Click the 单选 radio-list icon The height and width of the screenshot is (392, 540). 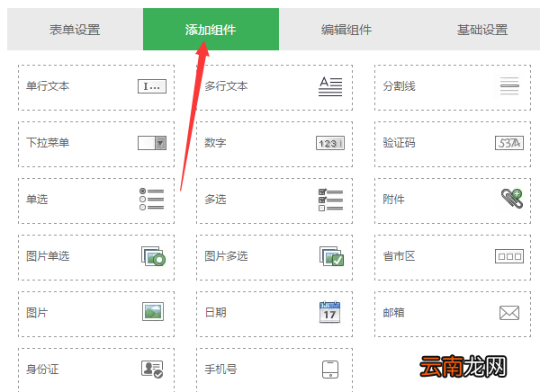(x=151, y=200)
